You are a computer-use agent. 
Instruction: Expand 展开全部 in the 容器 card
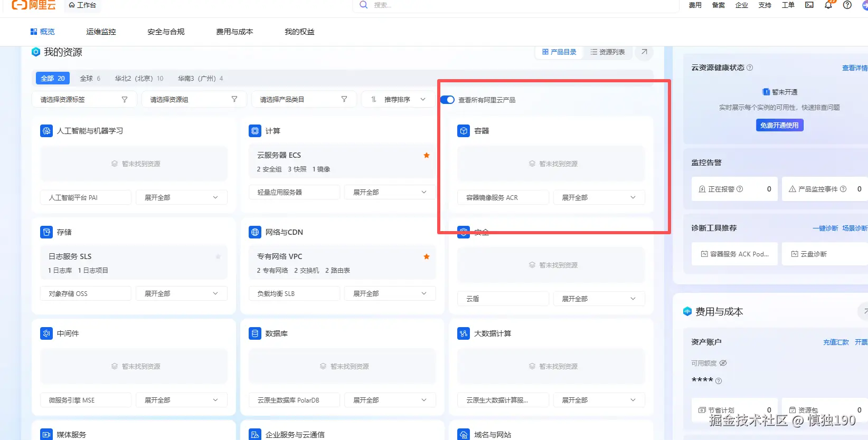pyautogui.click(x=599, y=197)
